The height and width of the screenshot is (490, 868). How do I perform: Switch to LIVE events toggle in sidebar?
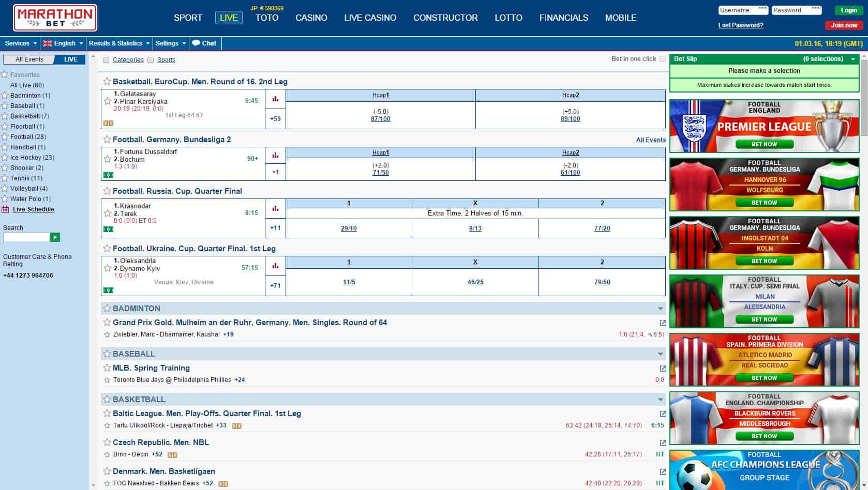pyautogui.click(x=70, y=59)
